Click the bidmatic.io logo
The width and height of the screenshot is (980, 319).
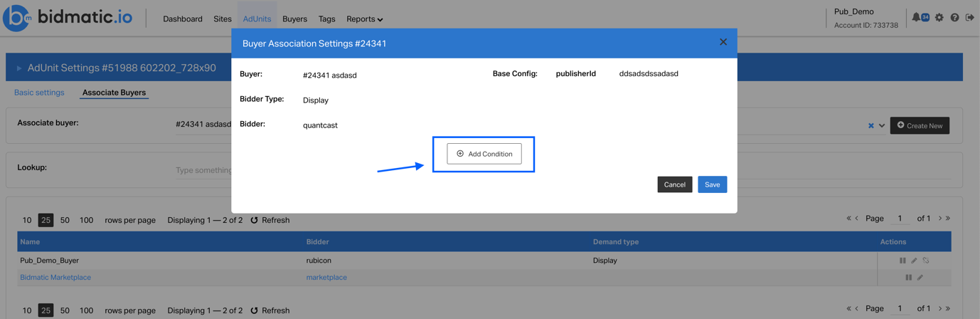68,17
